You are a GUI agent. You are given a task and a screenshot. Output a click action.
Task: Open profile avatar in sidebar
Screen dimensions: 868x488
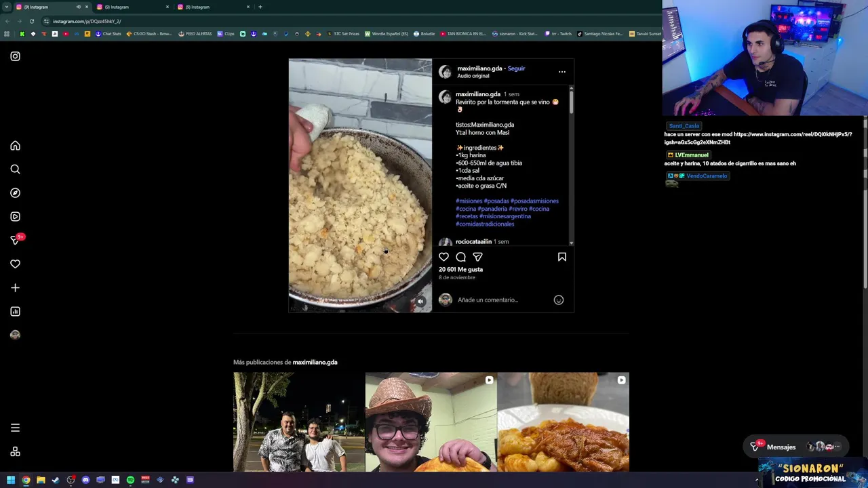[15, 335]
